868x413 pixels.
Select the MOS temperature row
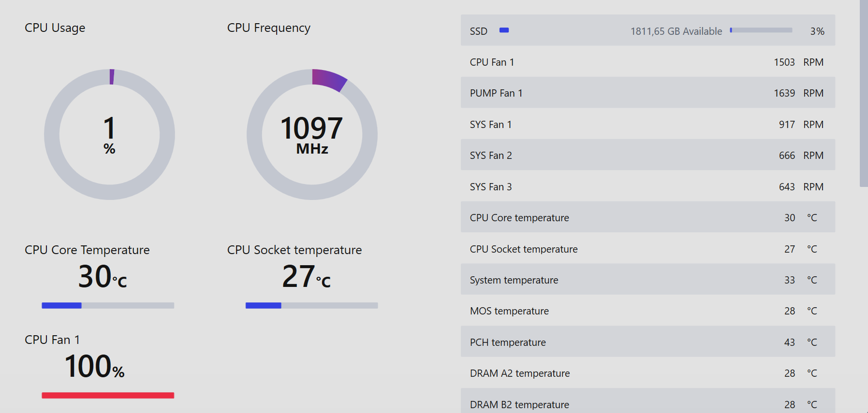(x=647, y=311)
